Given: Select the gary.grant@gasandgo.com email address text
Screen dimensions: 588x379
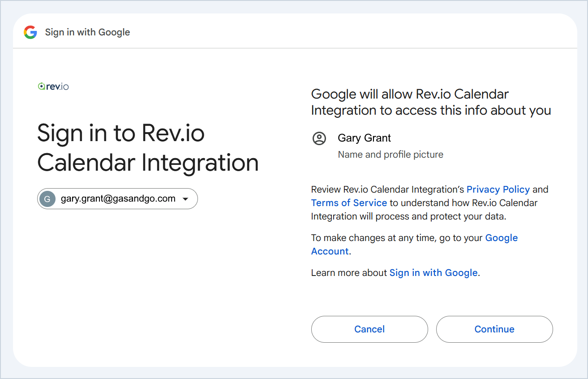Looking at the screenshot, I should (x=118, y=199).
